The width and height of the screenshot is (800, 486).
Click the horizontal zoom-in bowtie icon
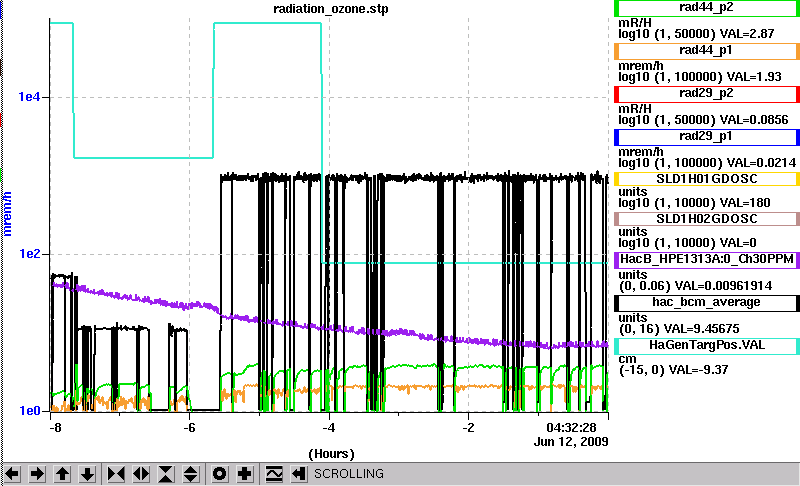pos(116,474)
